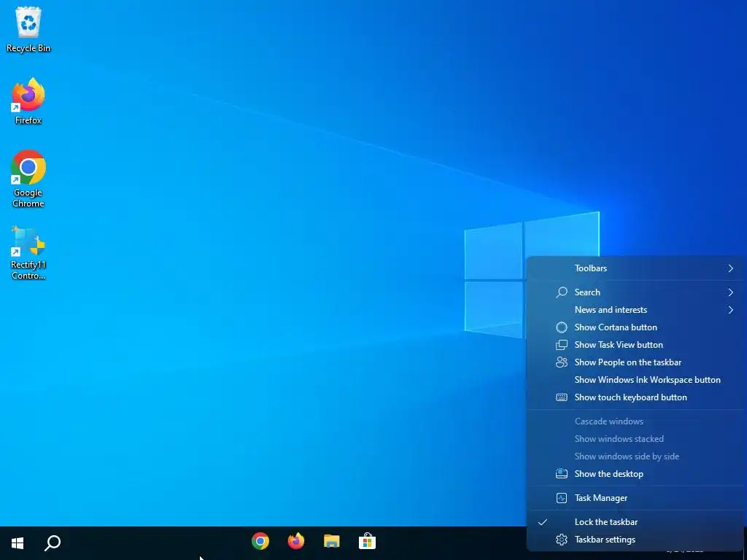Click the gear icon beside Taskbar settings
Viewport: 747px width, 560px height.
(562, 540)
